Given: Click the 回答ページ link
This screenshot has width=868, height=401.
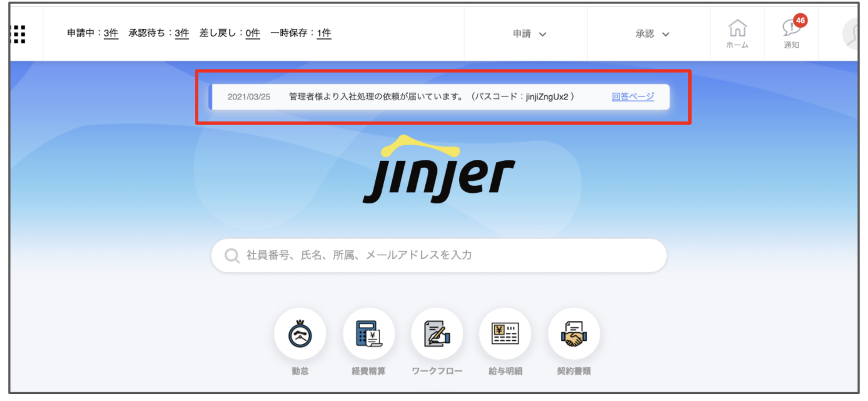Looking at the screenshot, I should [x=632, y=97].
